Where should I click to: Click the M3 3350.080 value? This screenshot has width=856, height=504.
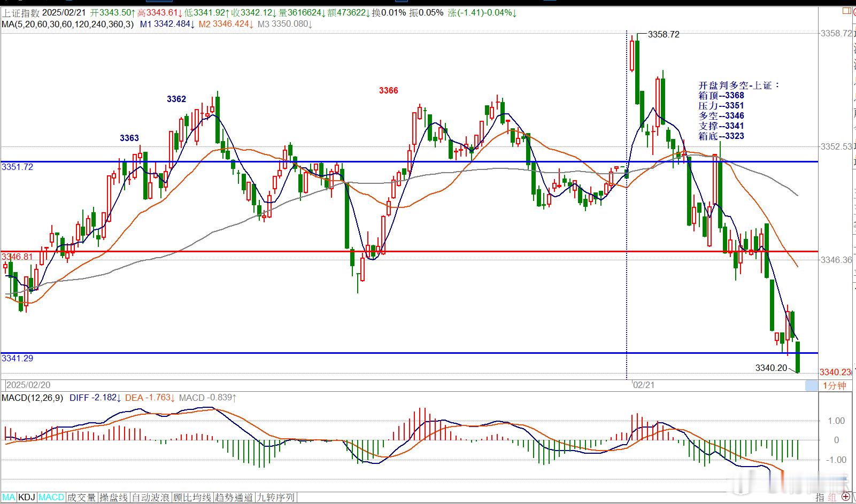click(x=285, y=24)
